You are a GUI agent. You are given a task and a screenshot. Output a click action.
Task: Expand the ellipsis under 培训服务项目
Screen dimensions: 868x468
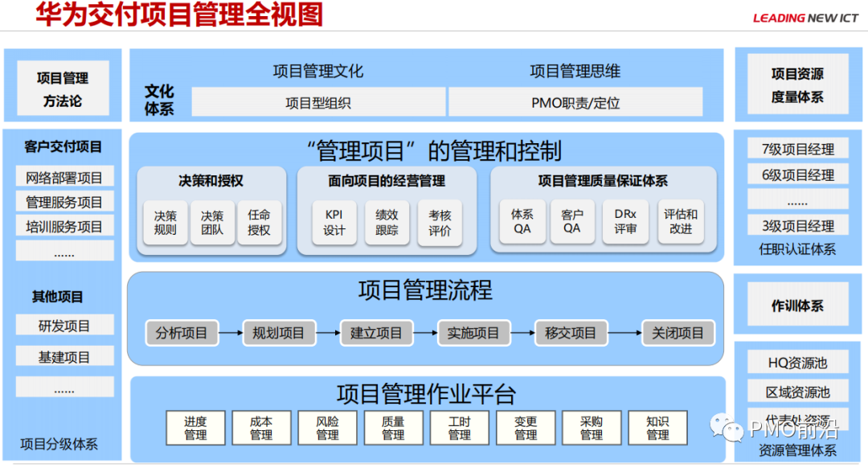[x=63, y=250]
